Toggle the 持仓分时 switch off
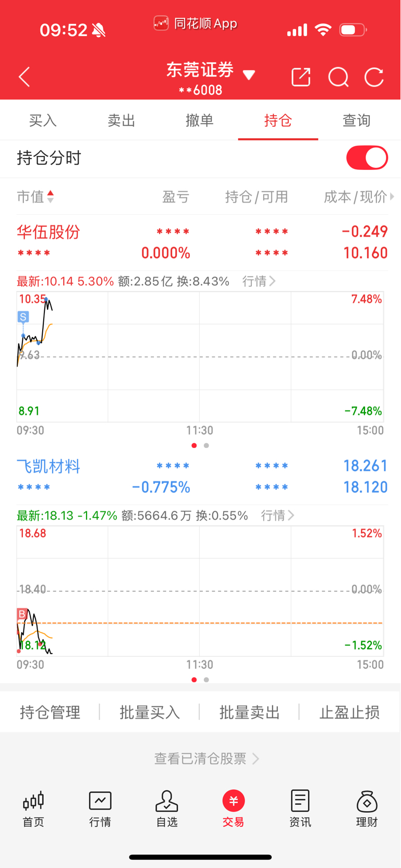This screenshot has width=401, height=868. point(367,158)
